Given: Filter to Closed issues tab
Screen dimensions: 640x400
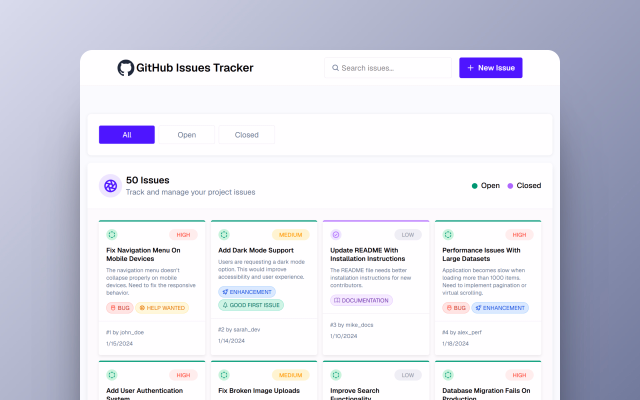Looking at the screenshot, I should 247,135.
